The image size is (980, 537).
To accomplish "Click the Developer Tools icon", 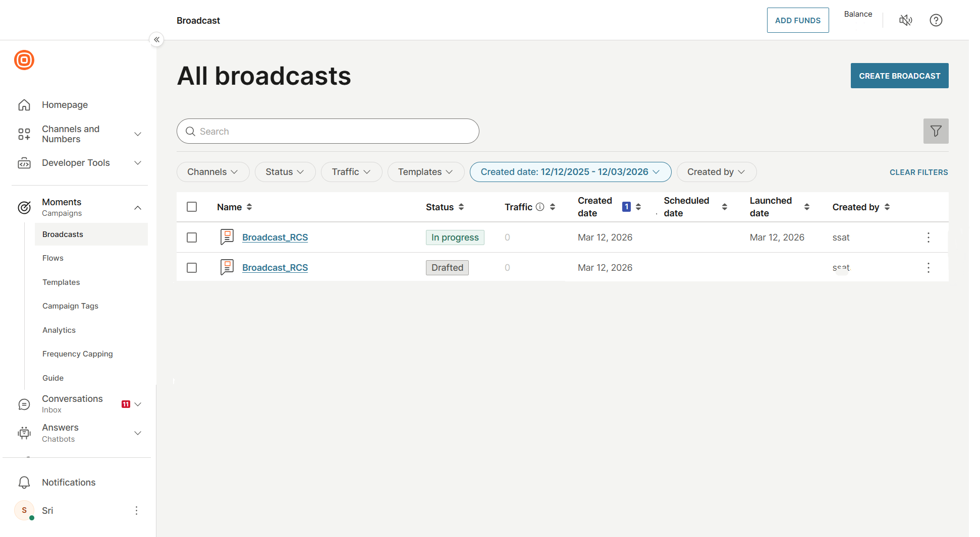I will 24,162.
